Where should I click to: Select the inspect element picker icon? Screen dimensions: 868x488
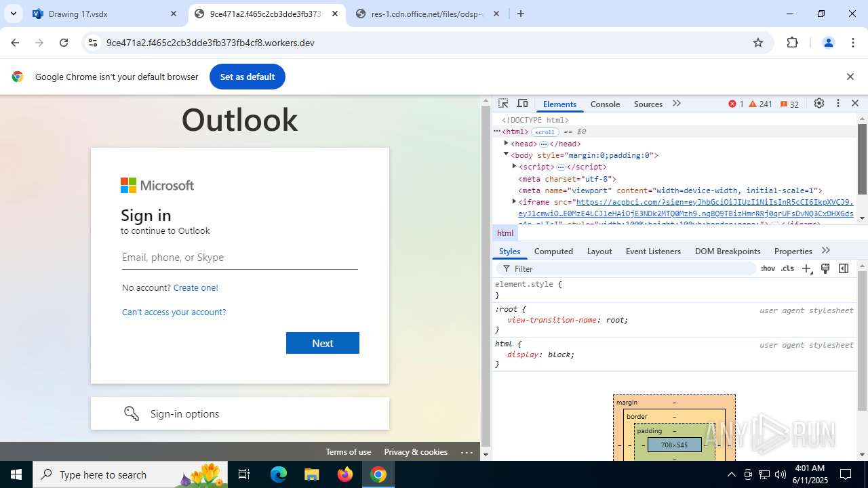pyautogui.click(x=503, y=104)
